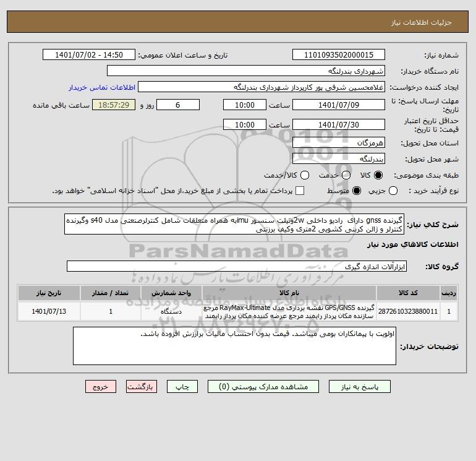Screen dimensions: 476x461
Task: Click the بازگشت back button
Action: [142, 387]
